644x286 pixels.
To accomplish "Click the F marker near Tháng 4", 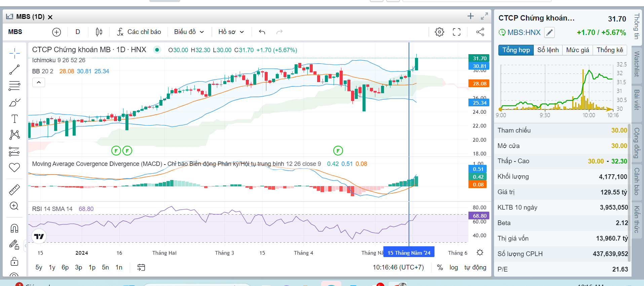I will click(338, 151).
